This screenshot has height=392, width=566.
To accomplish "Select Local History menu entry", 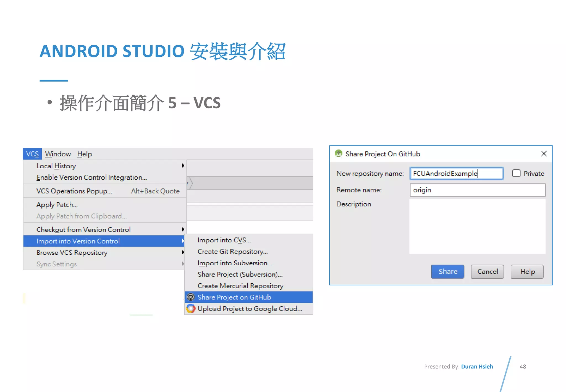I will coord(105,166).
